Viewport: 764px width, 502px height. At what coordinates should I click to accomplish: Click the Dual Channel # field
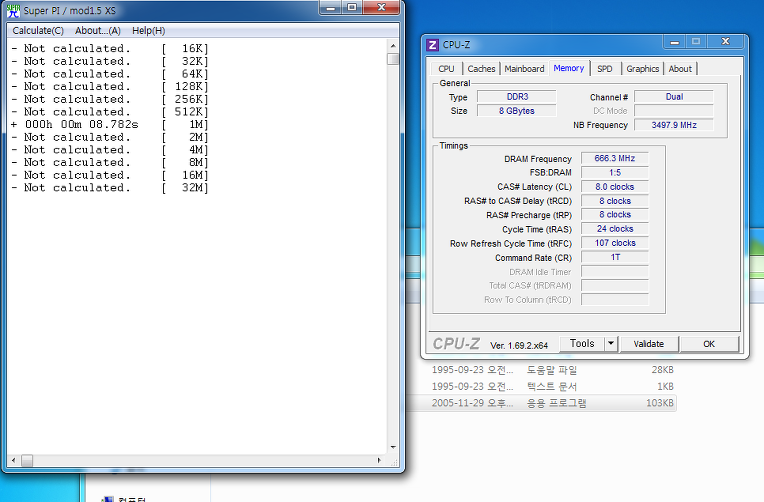click(x=674, y=97)
